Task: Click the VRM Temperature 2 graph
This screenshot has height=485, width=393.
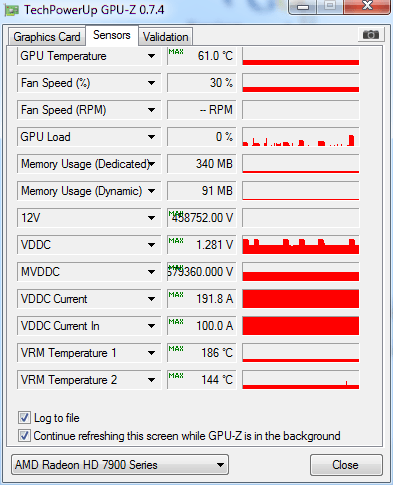Action: [x=301, y=380]
